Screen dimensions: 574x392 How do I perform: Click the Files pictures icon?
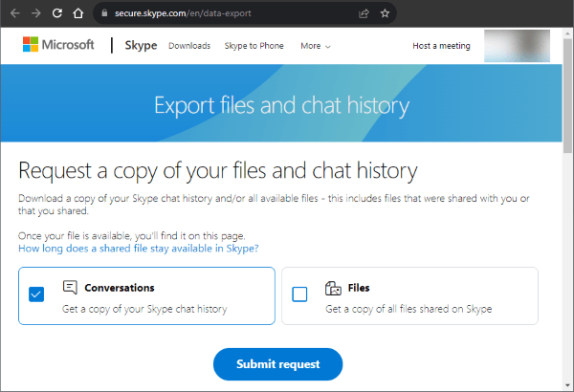tap(333, 288)
